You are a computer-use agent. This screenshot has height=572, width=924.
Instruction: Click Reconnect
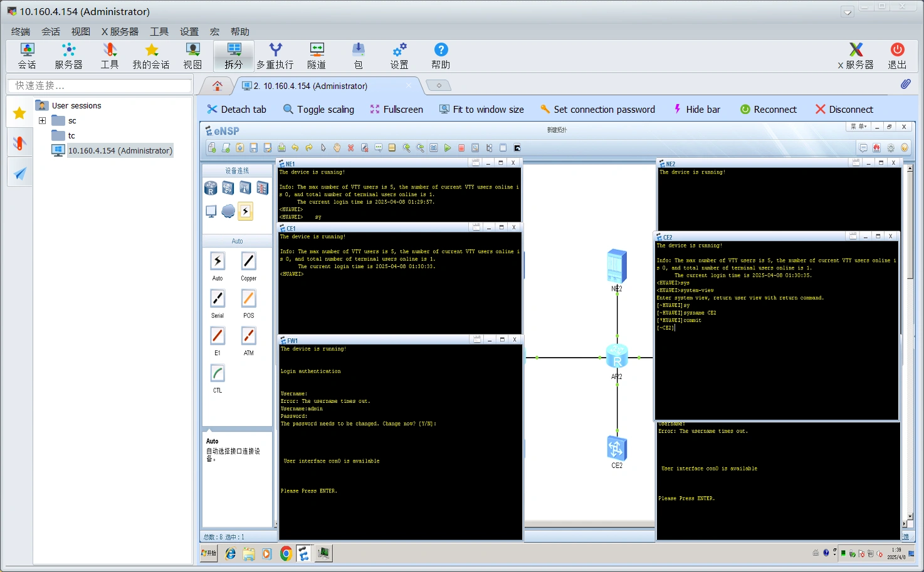[769, 109]
